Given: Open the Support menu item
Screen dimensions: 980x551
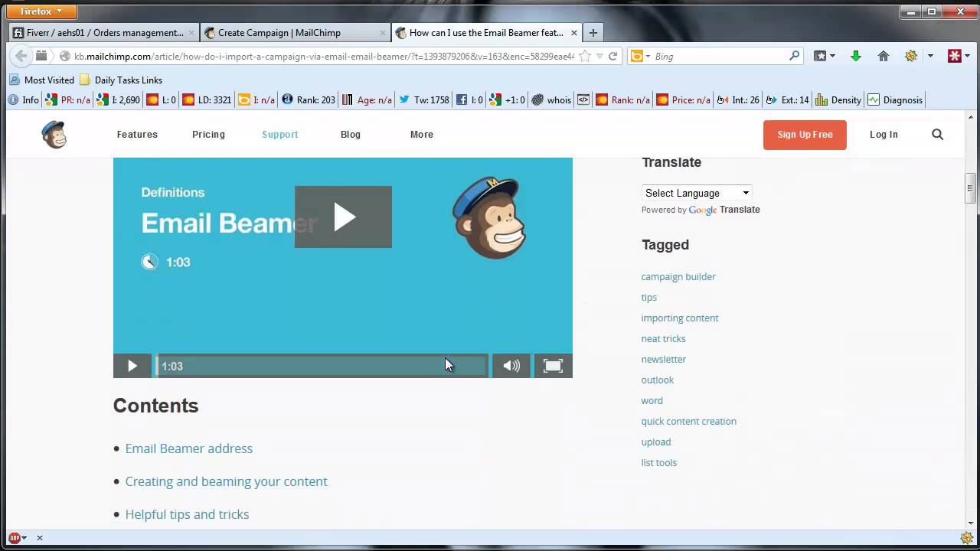Looking at the screenshot, I should 279,135.
